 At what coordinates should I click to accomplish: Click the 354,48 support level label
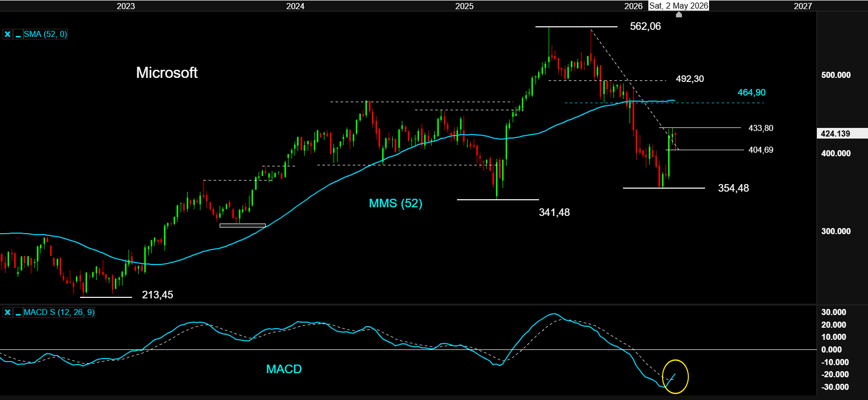click(x=733, y=188)
